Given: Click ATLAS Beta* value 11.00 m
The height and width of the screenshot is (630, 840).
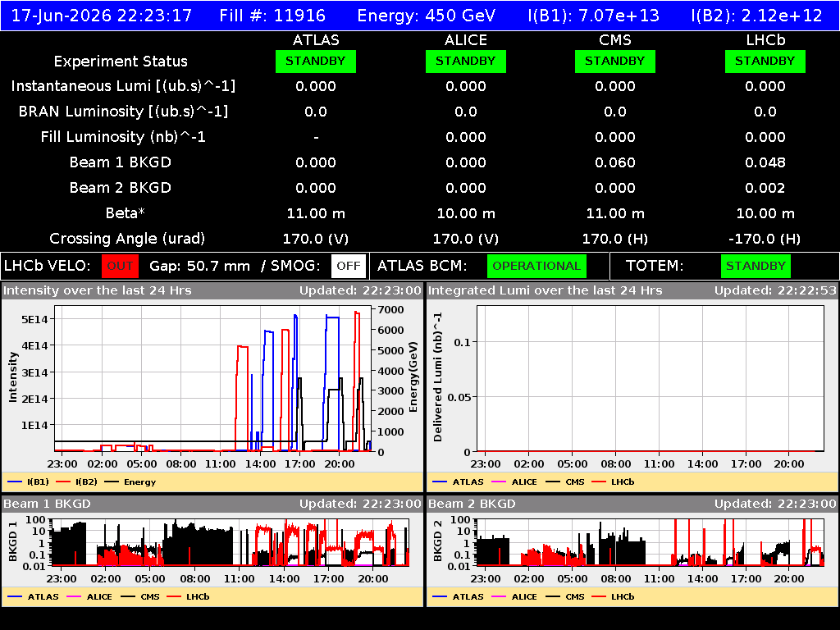Looking at the screenshot, I should coord(316,214).
